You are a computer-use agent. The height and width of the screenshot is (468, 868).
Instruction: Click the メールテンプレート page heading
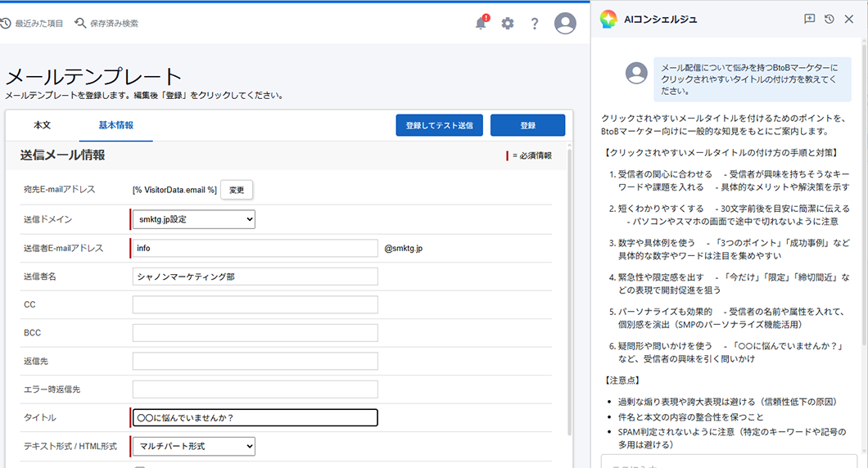(x=93, y=76)
